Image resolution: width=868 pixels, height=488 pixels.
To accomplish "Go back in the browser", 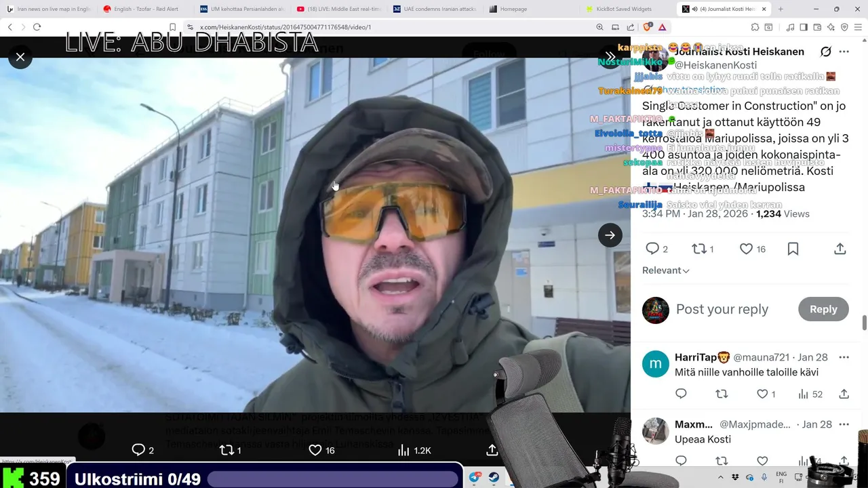I will click(9, 27).
